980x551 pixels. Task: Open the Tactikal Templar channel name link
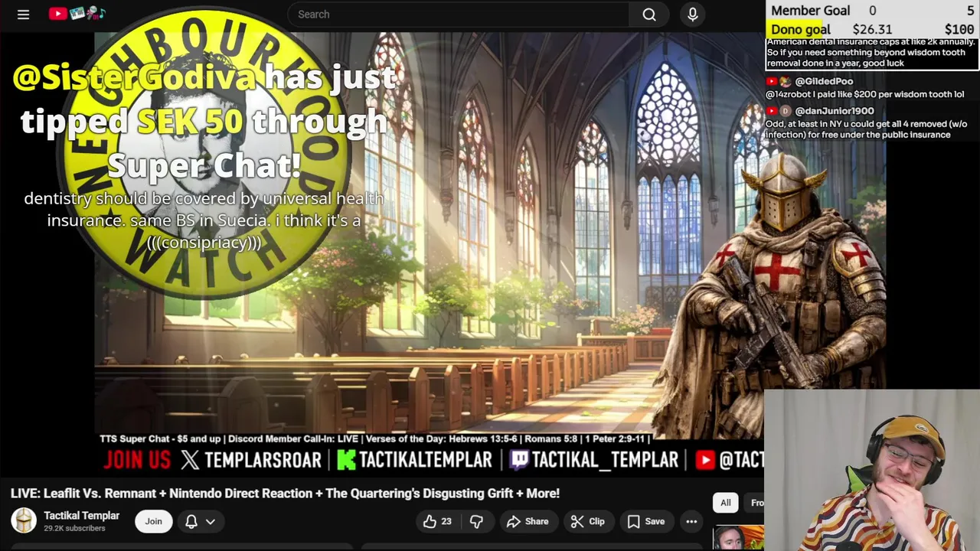[81, 515]
